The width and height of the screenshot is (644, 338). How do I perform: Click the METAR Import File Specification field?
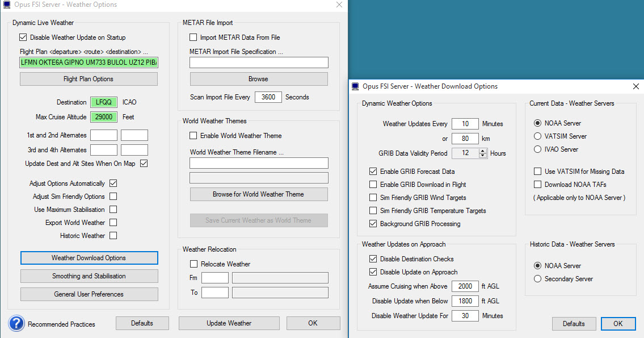[x=259, y=62]
